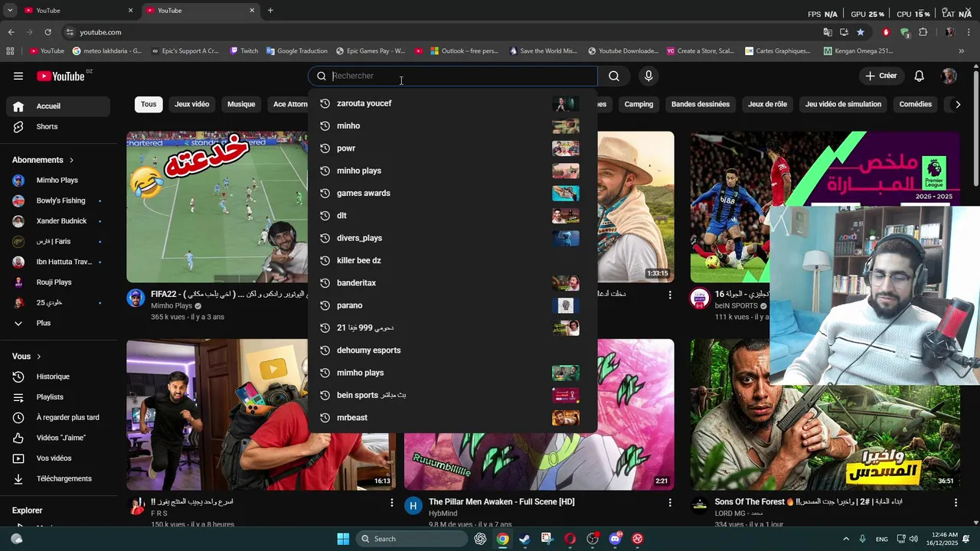Choose suggestion dehoumy esports
980x551 pixels.
[x=452, y=350]
